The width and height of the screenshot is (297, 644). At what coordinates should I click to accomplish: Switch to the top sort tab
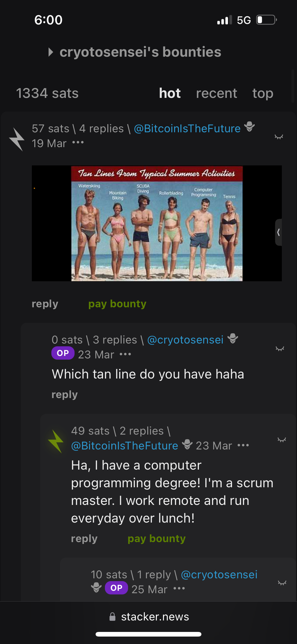[263, 93]
